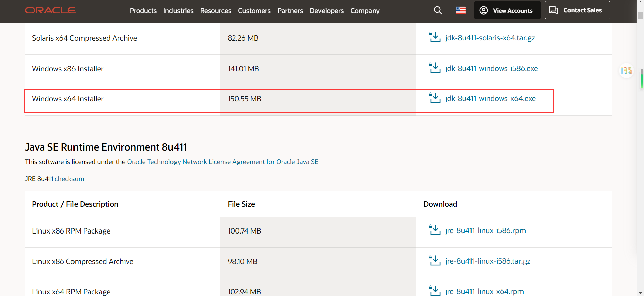This screenshot has width=644, height=296.
Task: Click download icon for Windows i586 exe
Action: coord(435,68)
